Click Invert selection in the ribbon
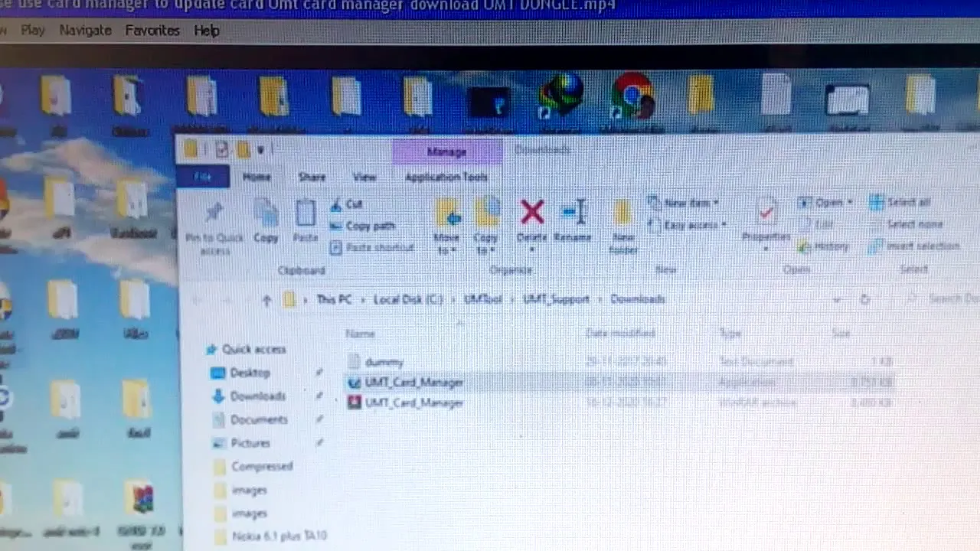 point(914,246)
